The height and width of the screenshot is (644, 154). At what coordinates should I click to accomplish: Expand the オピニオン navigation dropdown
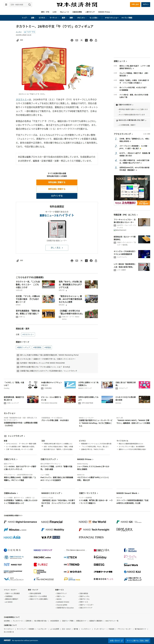(x=82, y=18)
